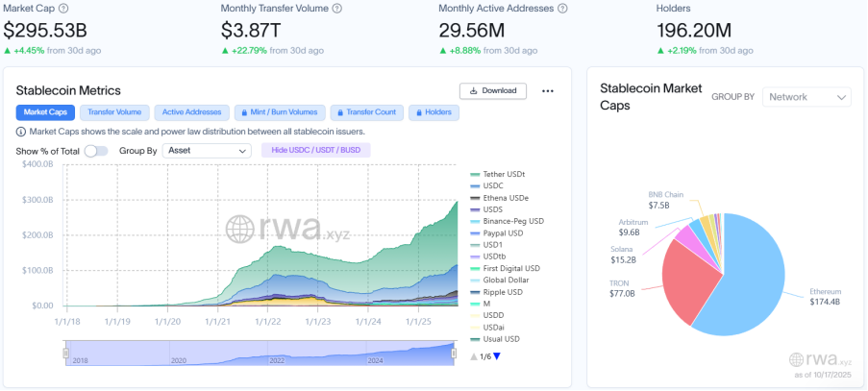Go to next legend page with down arrow
The height and width of the screenshot is (391, 868).
pyautogui.click(x=497, y=356)
